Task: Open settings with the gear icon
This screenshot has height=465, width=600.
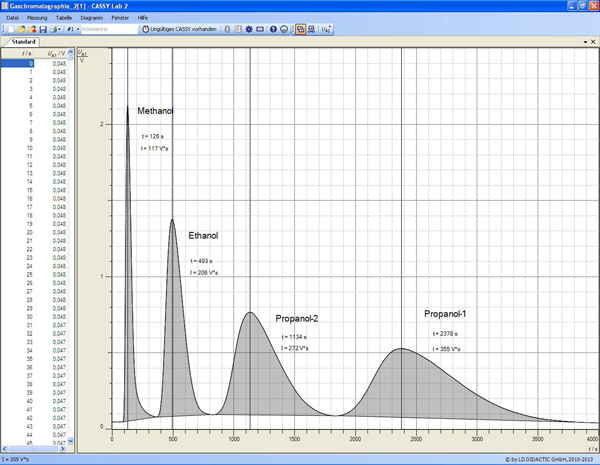Action: pyautogui.click(x=248, y=29)
